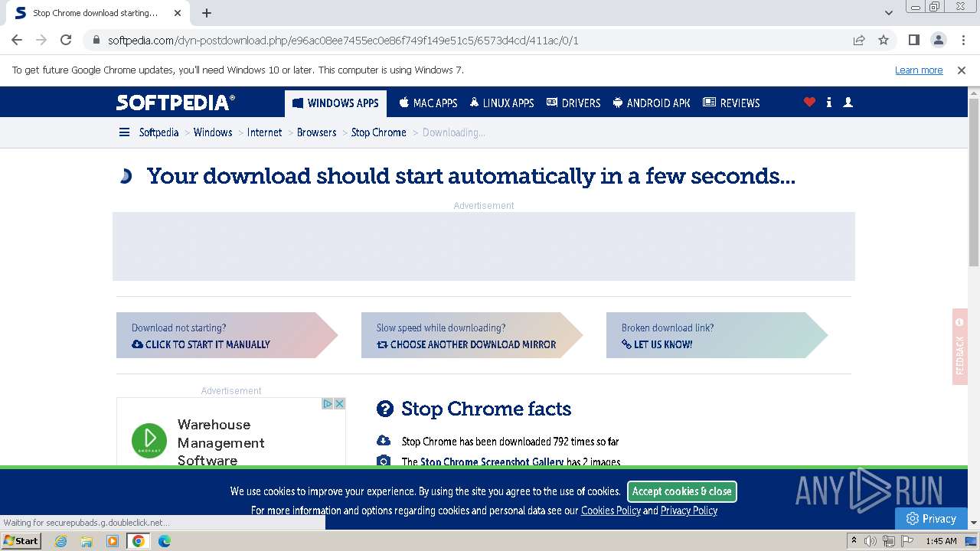Open the browser side panel icon
The height and width of the screenshot is (551, 980).
[914, 40]
